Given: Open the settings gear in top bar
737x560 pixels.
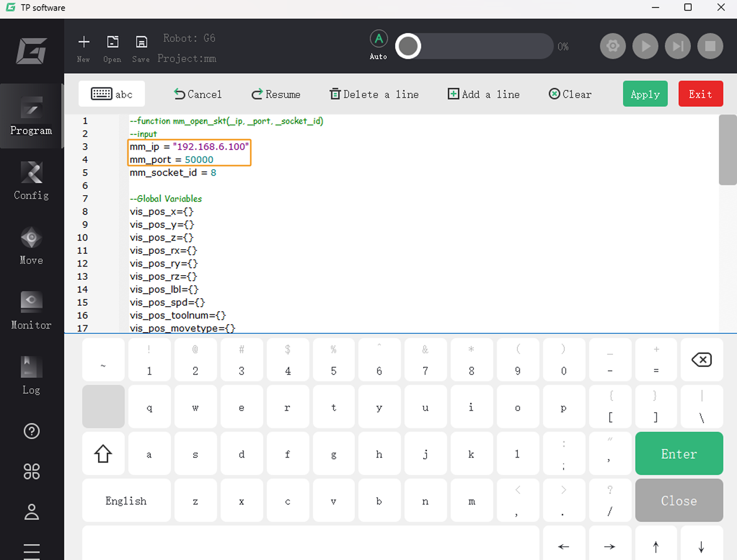Looking at the screenshot, I should [x=613, y=46].
